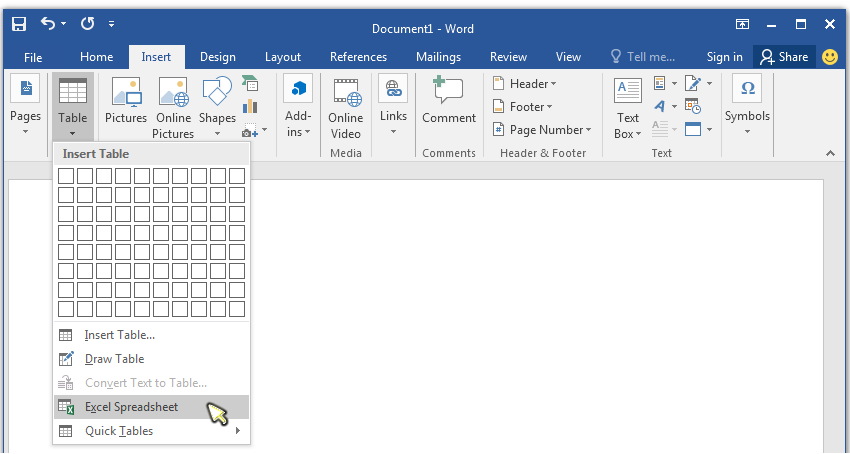
Task: Switch to the Layout tab
Action: point(282,57)
